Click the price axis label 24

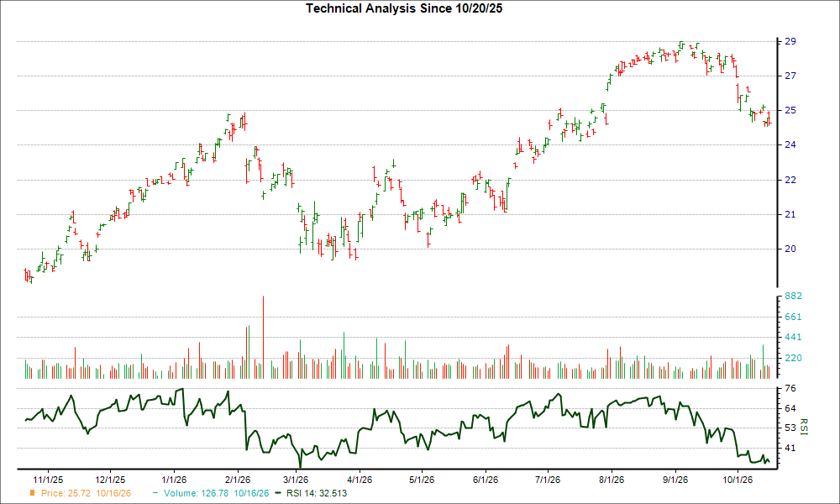tap(790, 144)
